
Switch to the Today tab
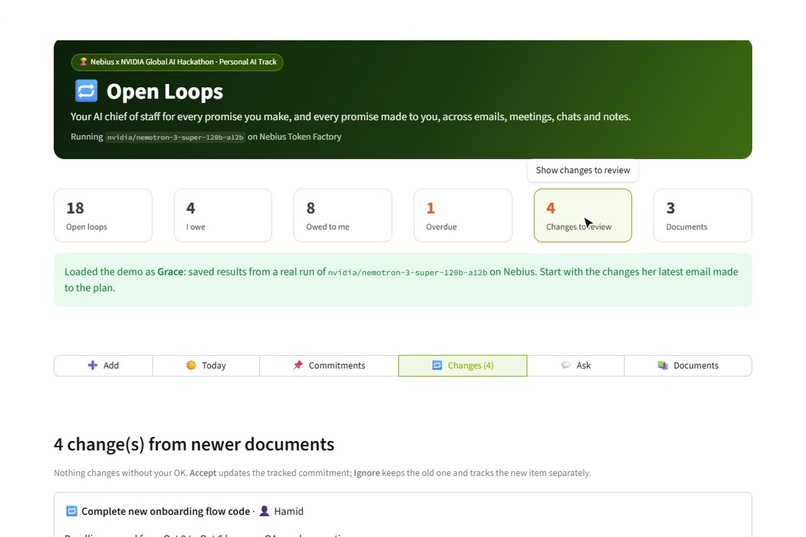(206, 366)
